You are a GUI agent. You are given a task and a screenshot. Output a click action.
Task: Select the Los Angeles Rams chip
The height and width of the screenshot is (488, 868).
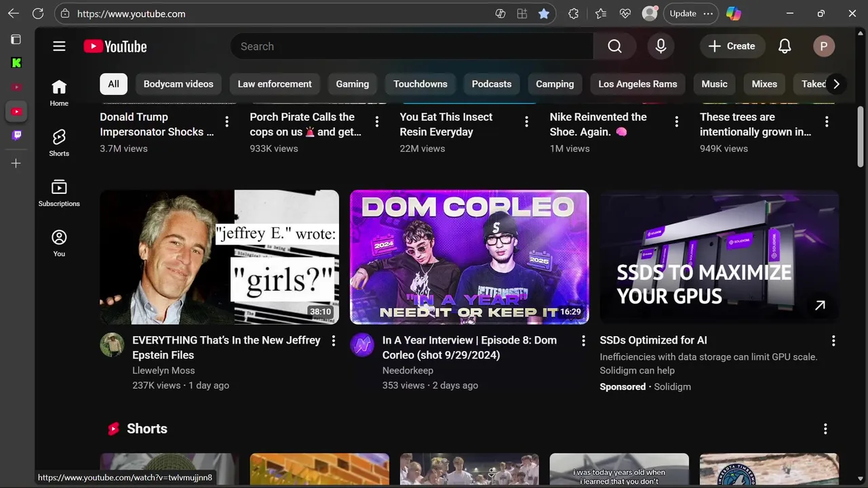pyautogui.click(x=637, y=84)
